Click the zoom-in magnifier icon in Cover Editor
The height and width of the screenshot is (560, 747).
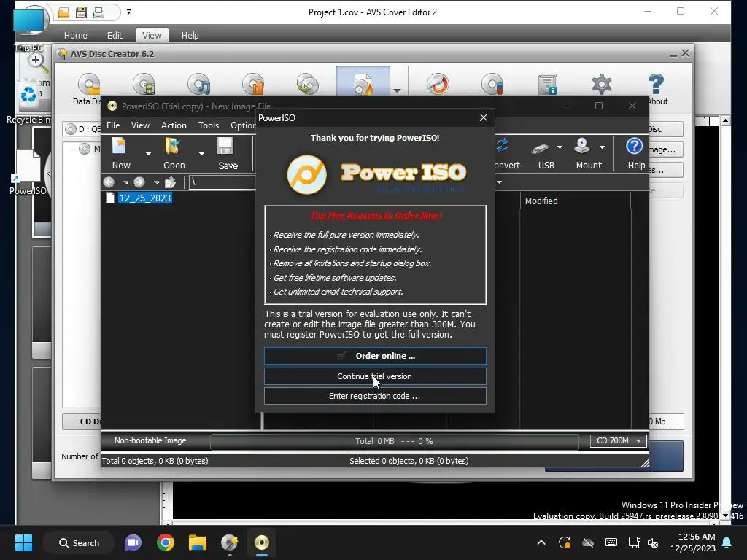pyautogui.click(x=36, y=62)
